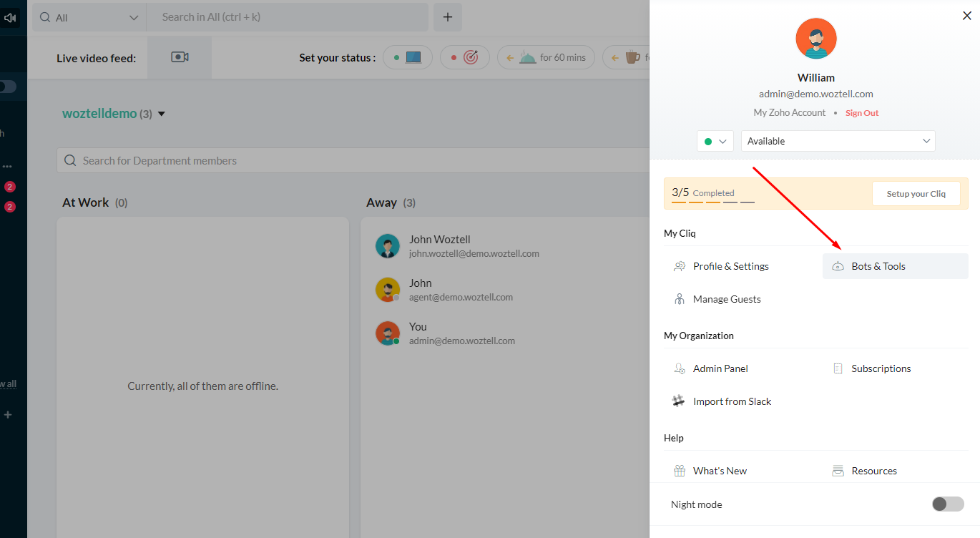Click the Search in All field
Image resolution: width=980 pixels, height=538 pixels.
[x=288, y=17]
